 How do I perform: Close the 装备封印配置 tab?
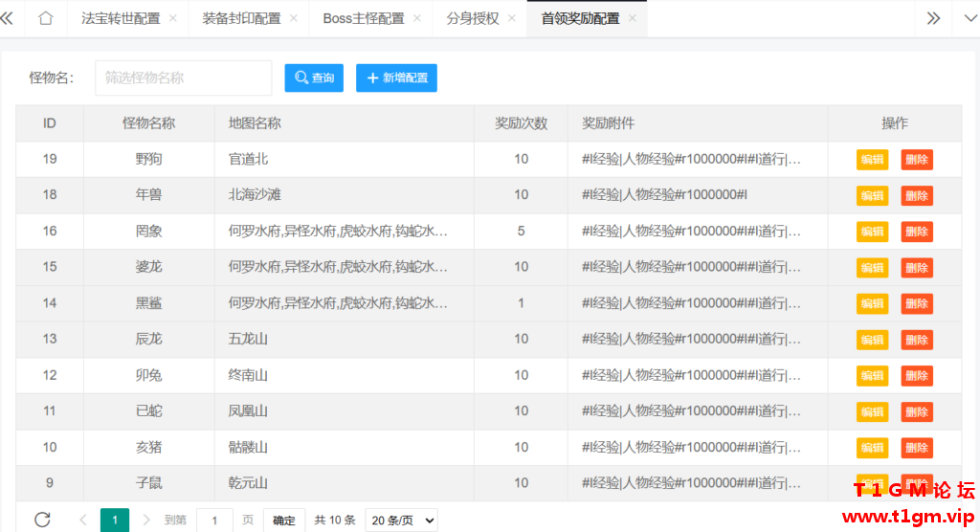point(294,18)
